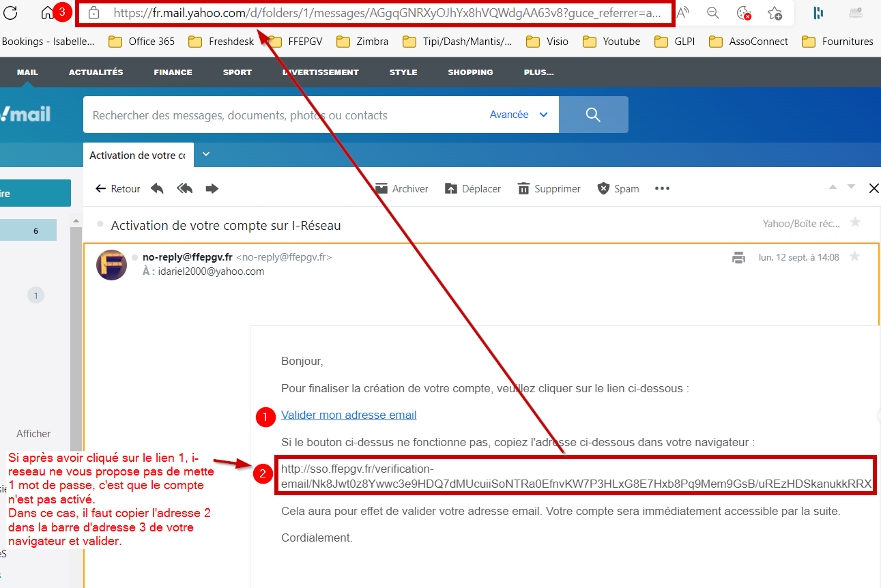Go back with Retour button

(118, 189)
